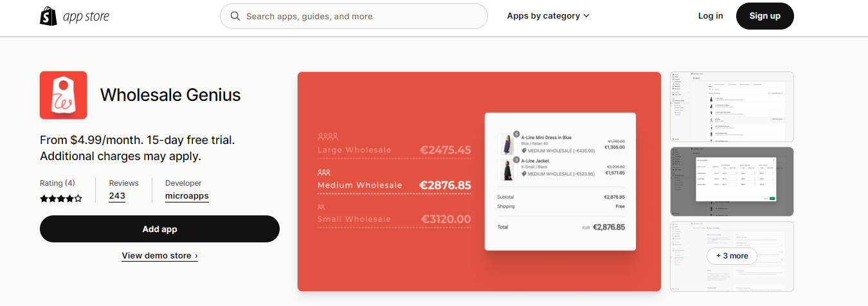Show the + 3 more screenshots
Viewport: 868px width, 306px height.
click(732, 256)
